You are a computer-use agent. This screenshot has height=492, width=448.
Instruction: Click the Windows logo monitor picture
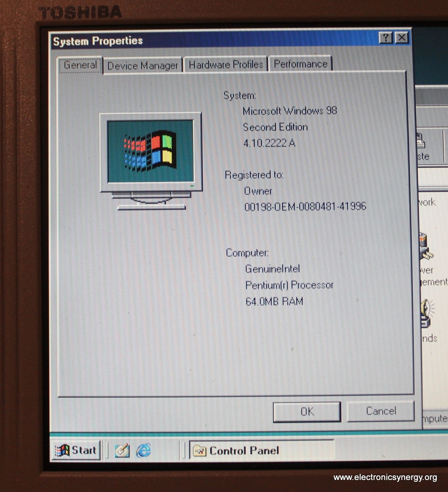[x=151, y=161]
